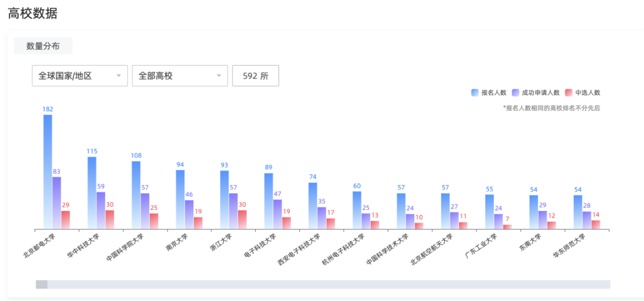Click the blue 74 bar for 西安电子科技大学
The width and height of the screenshot is (644, 301).
click(x=312, y=206)
